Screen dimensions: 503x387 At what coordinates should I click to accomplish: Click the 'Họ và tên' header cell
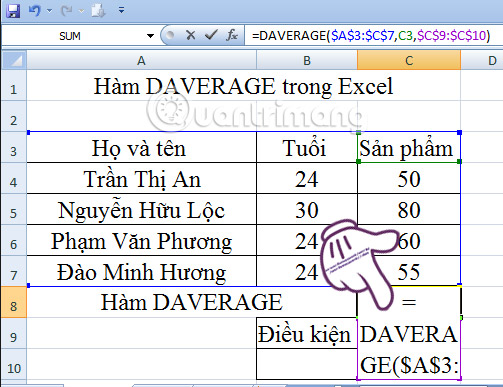(x=141, y=147)
